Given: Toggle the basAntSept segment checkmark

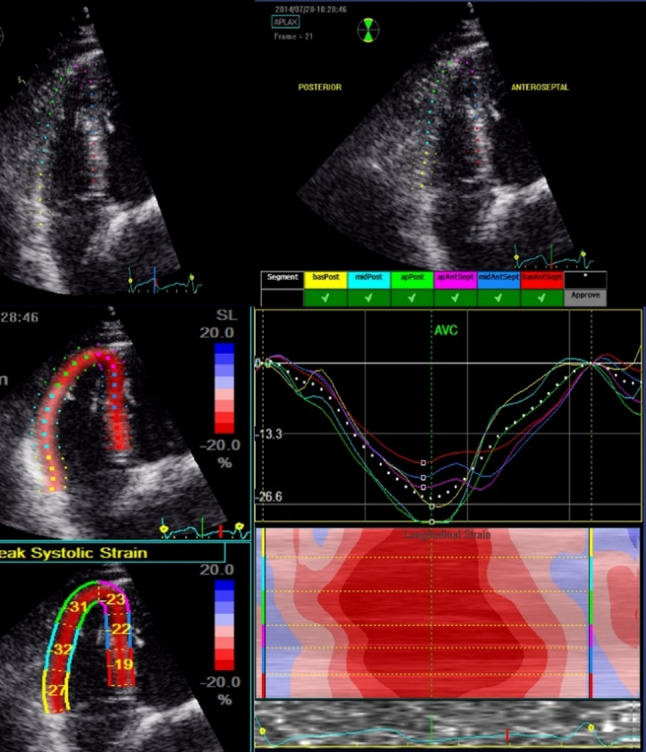Looking at the screenshot, I should point(541,298).
